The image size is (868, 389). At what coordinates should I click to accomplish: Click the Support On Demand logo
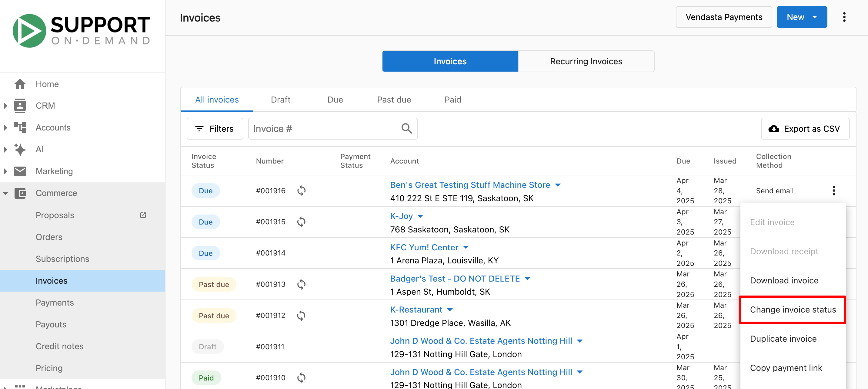click(82, 31)
